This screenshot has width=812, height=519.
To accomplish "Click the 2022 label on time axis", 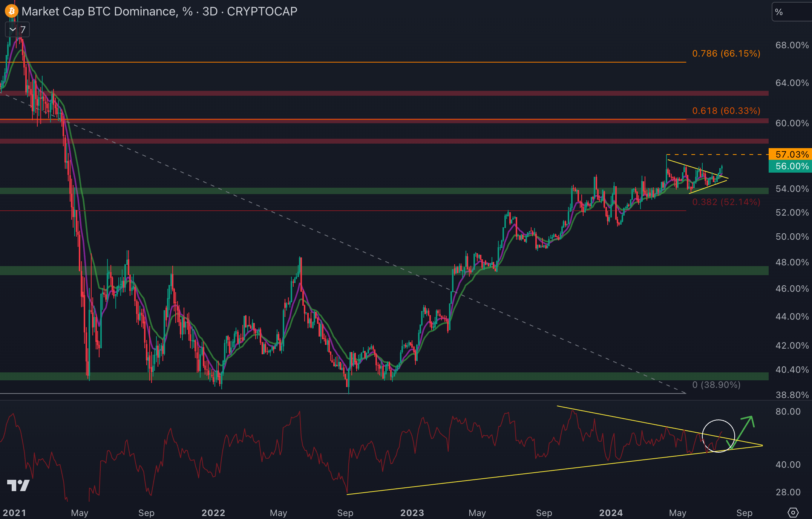I will point(213,513).
